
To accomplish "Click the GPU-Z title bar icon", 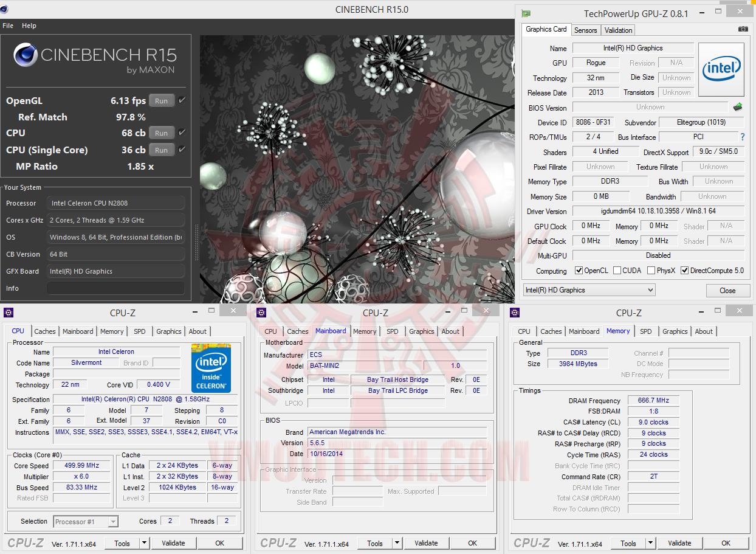I will click(x=526, y=13).
